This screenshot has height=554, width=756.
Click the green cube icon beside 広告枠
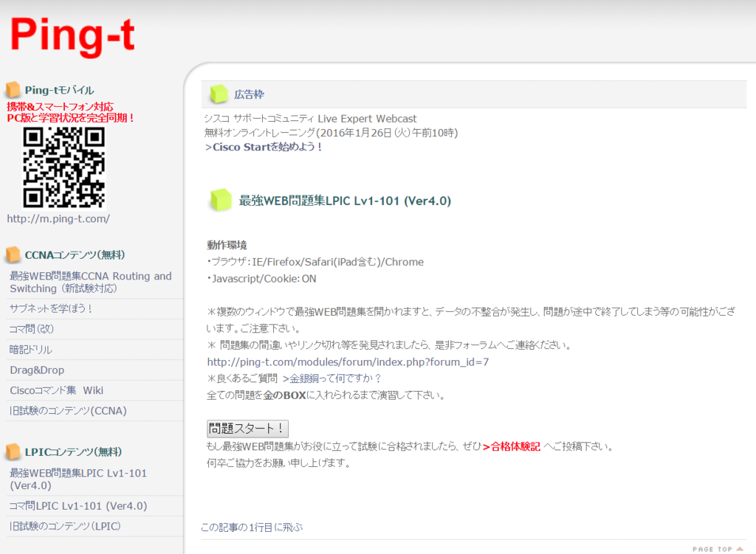click(219, 94)
